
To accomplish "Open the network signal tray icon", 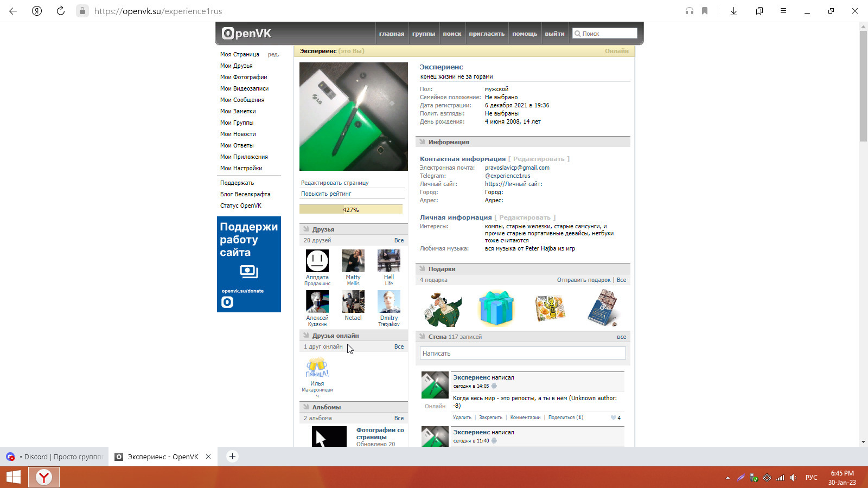I will coord(780,478).
